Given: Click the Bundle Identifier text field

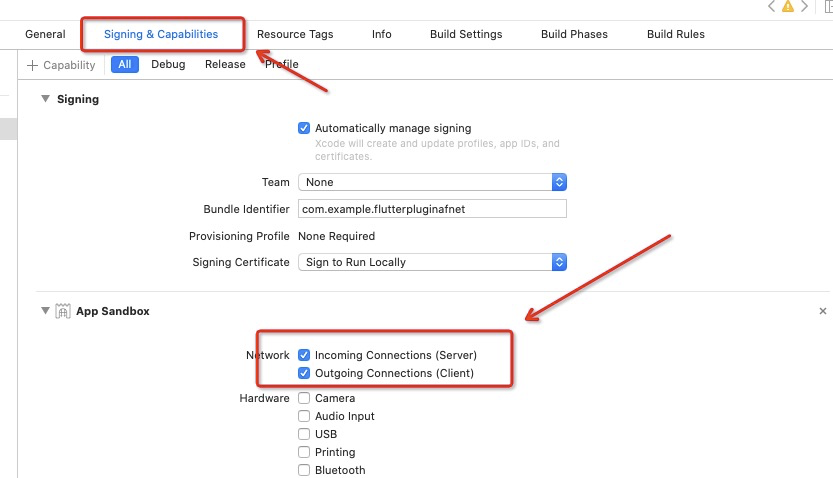Looking at the screenshot, I should (432, 209).
